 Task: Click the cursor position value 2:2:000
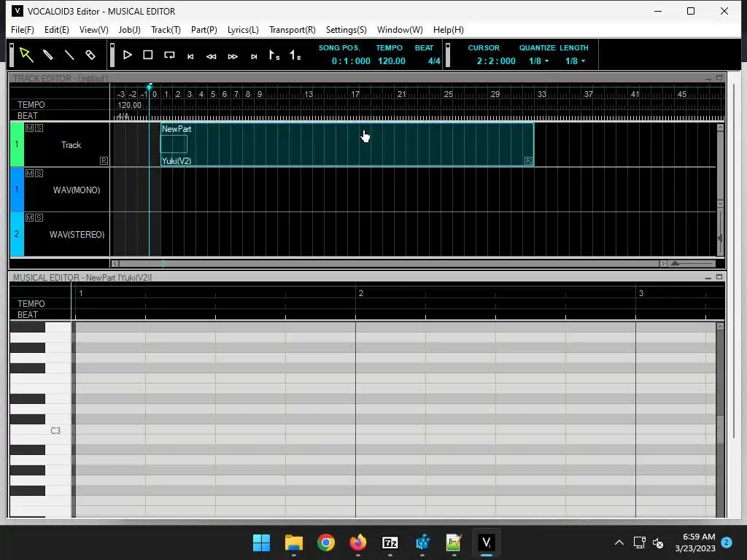coord(496,61)
